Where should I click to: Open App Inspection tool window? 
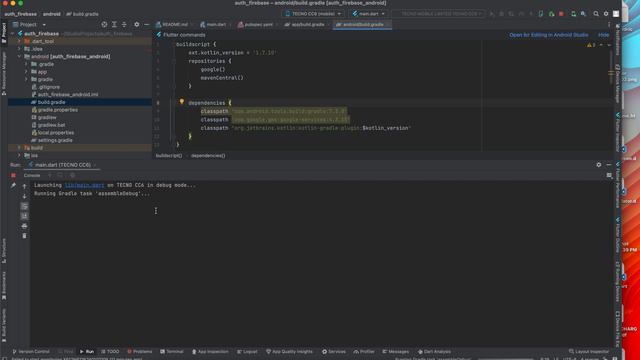point(210,351)
